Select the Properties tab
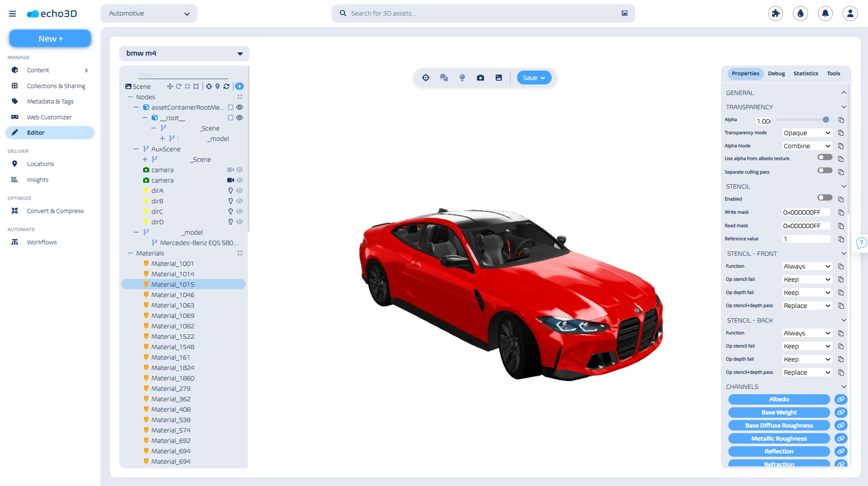The height and width of the screenshot is (486, 868). tap(745, 73)
